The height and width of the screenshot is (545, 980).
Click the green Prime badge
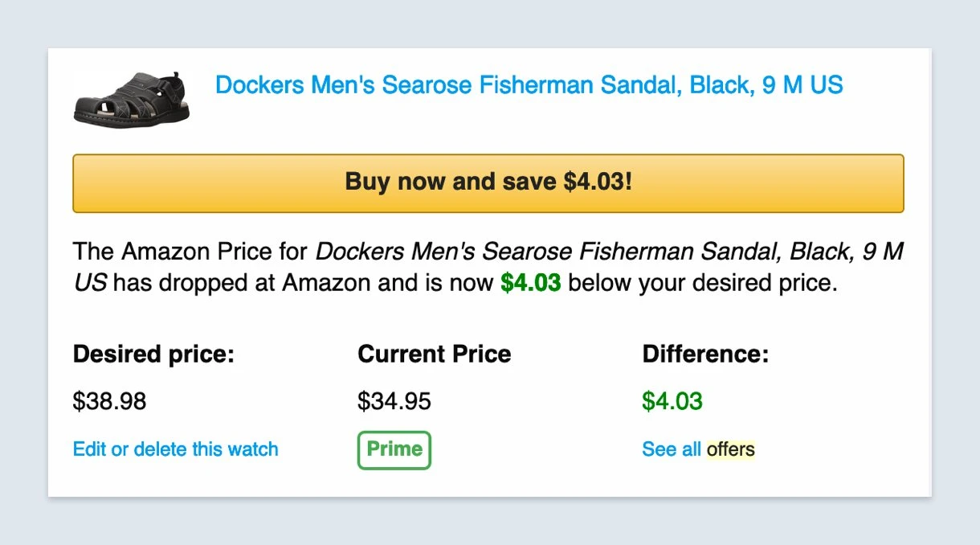[394, 450]
